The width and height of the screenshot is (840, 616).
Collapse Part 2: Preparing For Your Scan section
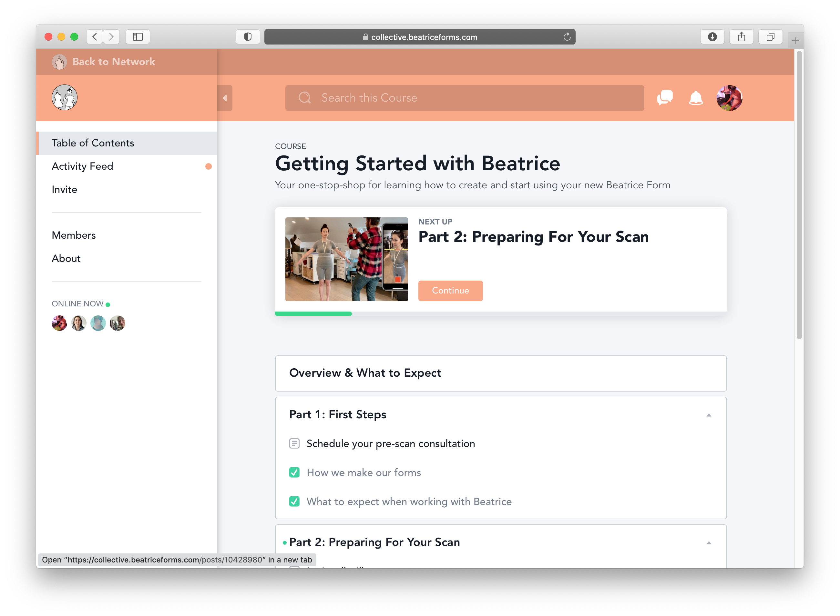coord(709,542)
